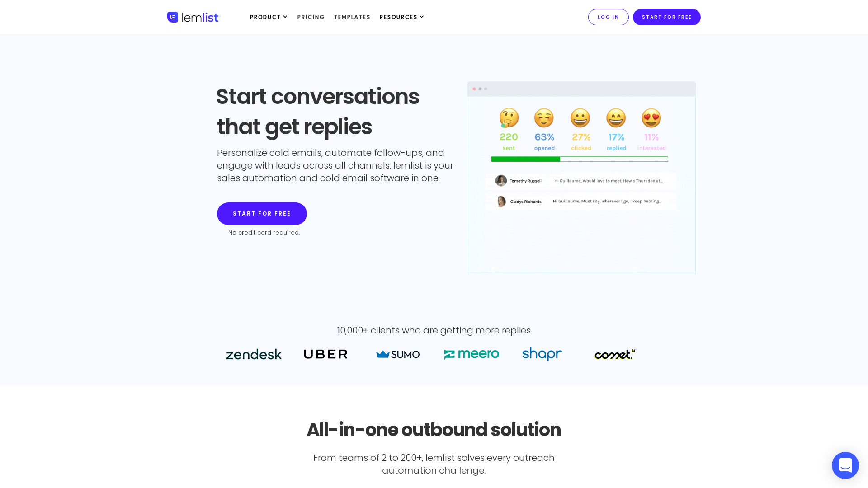Click the Shapr client logo link

click(542, 354)
